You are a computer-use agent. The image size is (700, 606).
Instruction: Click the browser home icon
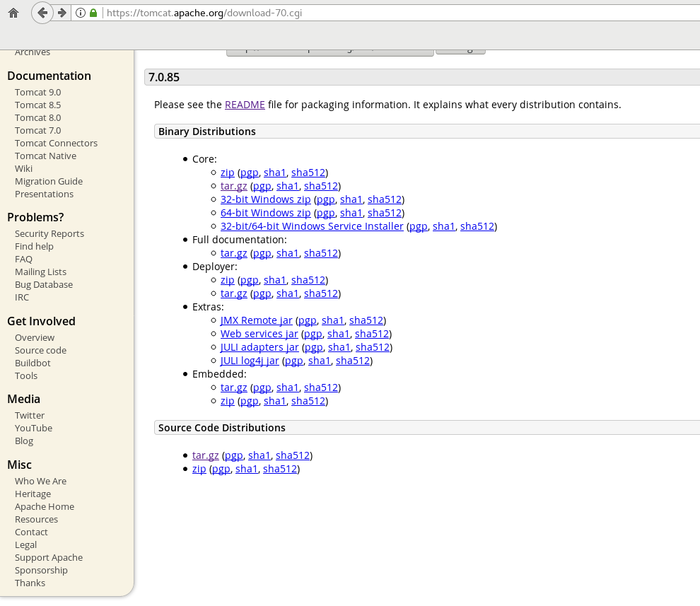[13, 13]
